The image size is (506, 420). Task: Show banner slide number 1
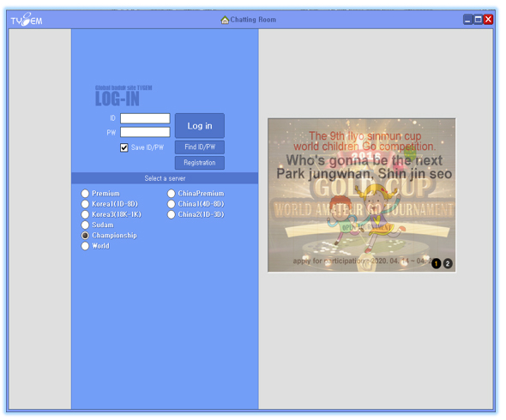click(436, 263)
